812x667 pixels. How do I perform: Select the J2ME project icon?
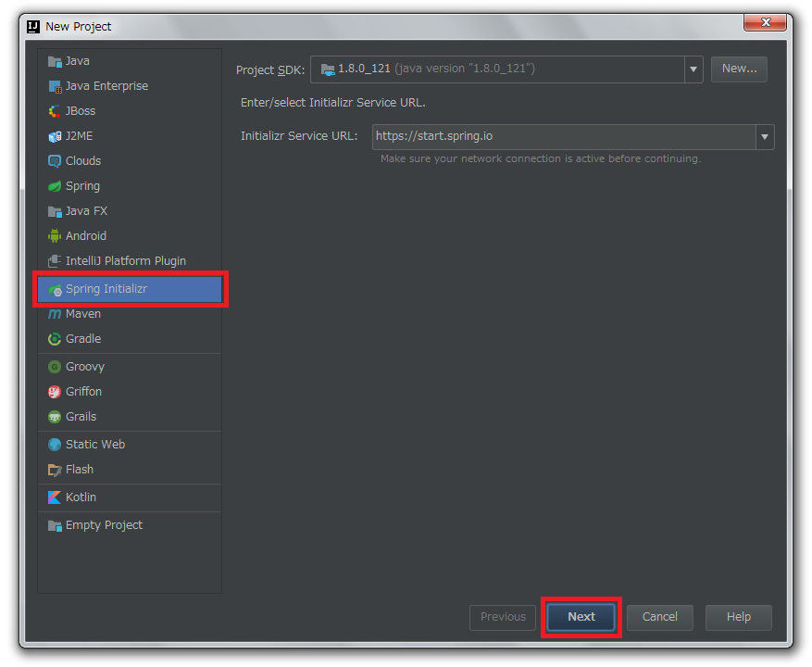point(55,136)
